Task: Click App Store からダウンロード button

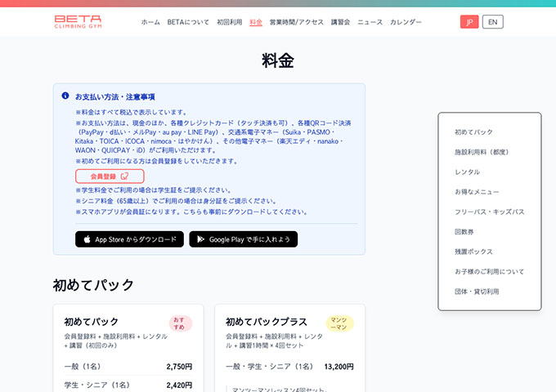Action: (x=129, y=239)
